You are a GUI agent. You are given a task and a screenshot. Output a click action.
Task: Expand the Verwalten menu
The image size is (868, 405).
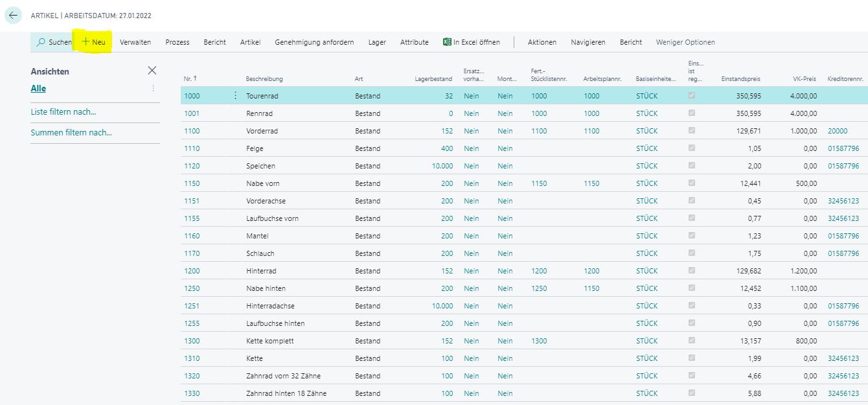(135, 42)
